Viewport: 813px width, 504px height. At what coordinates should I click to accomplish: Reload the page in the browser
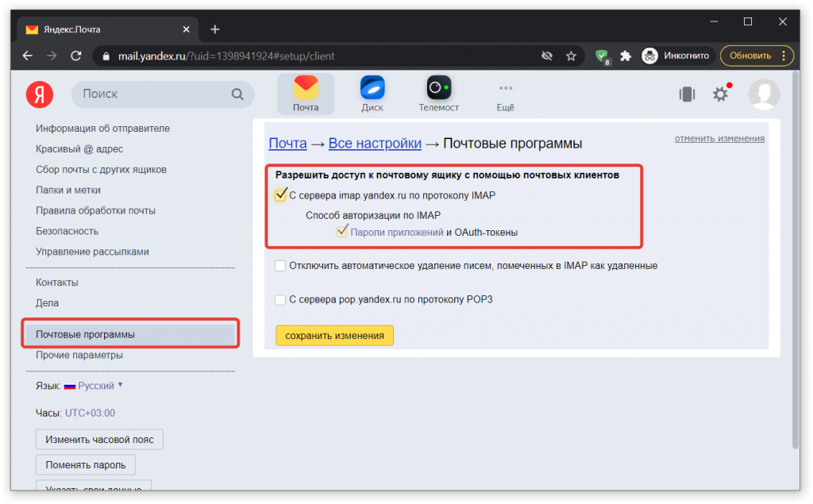pyautogui.click(x=76, y=56)
